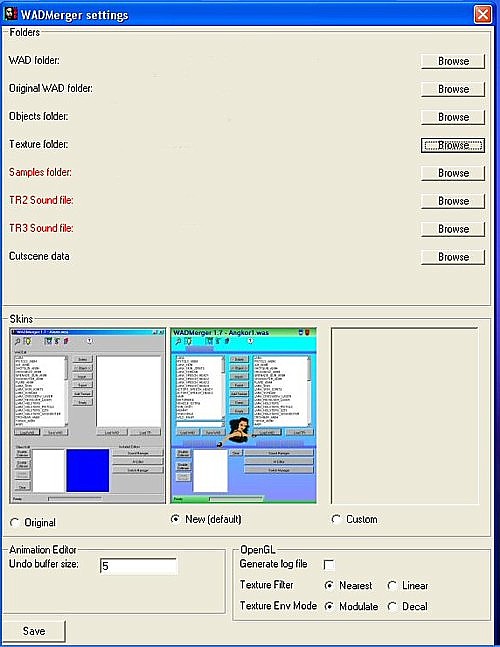Select the New (default) skin option
Viewport: 500px width, 647px height.
(175, 519)
